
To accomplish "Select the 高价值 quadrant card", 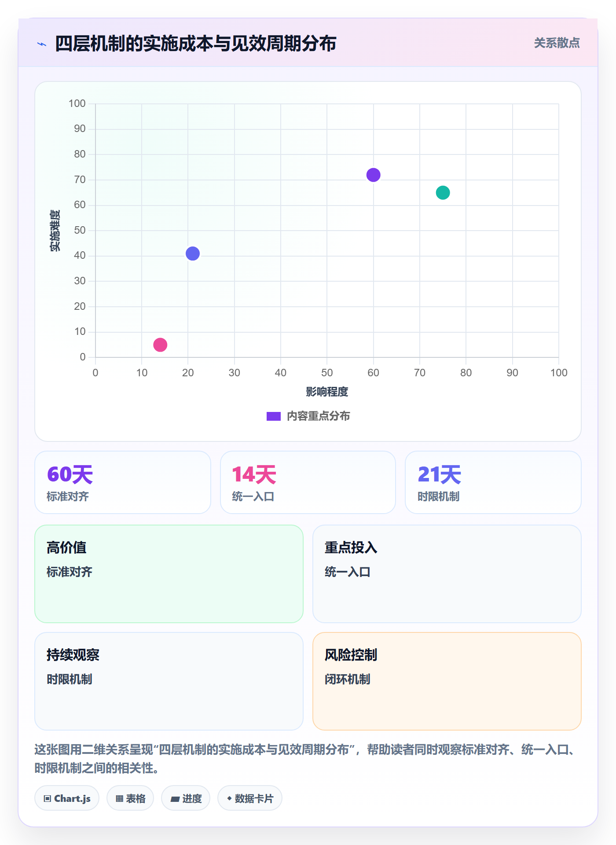I will [x=169, y=574].
